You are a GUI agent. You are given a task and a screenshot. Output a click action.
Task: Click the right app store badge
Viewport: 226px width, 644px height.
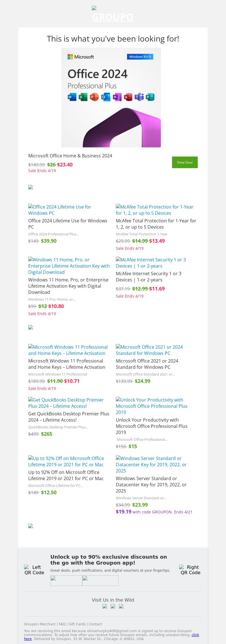click(x=100, y=580)
